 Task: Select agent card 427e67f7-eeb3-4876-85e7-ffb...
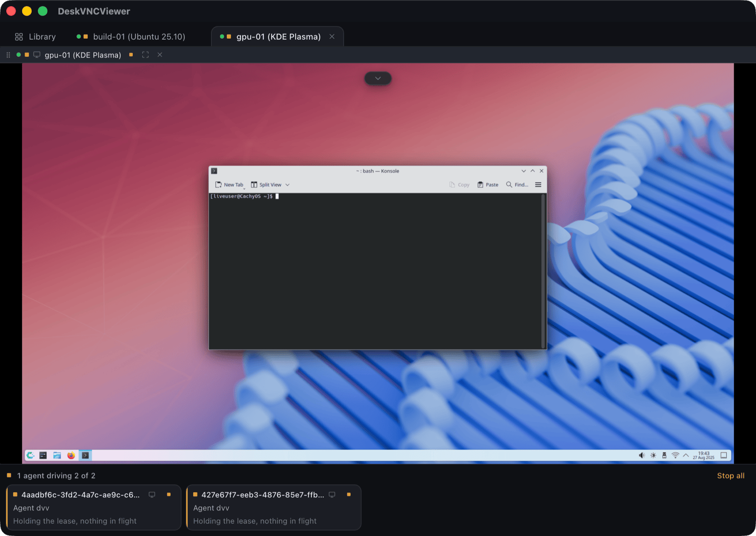coord(274,507)
